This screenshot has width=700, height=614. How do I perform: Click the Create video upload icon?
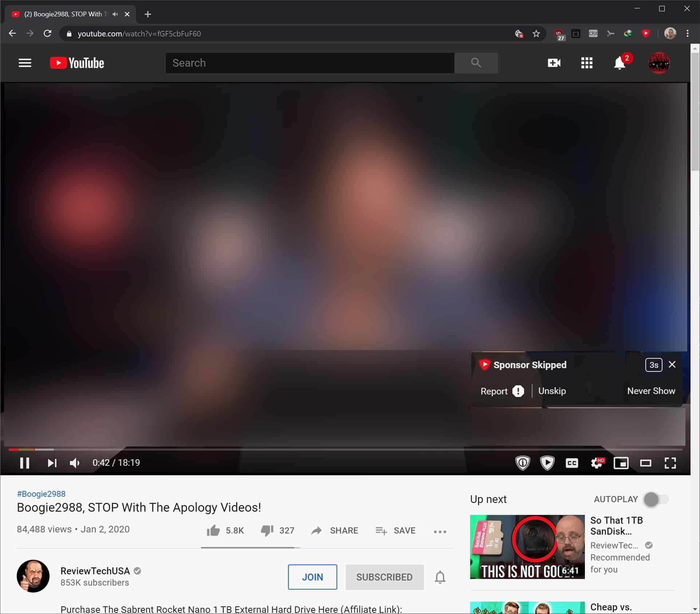pyautogui.click(x=554, y=63)
